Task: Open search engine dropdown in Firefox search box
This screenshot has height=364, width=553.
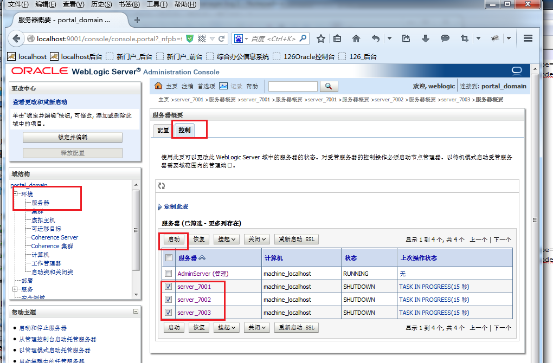Action: point(246,39)
